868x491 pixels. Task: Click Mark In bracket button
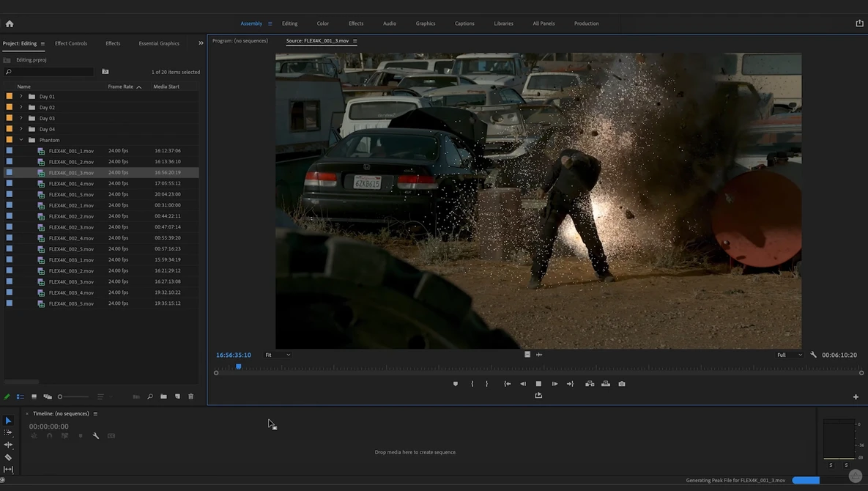[472, 383]
